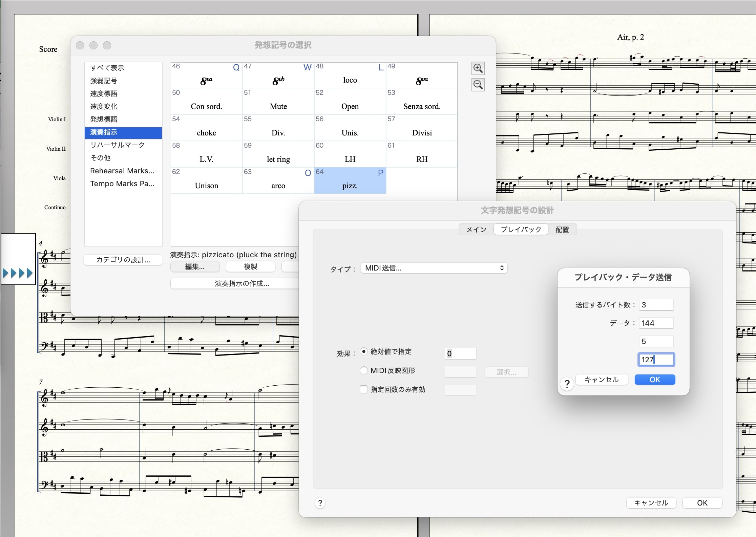The width and height of the screenshot is (756, 537).
Task: Enable the 指定回数のみ有効 checkbox
Action: (x=363, y=389)
